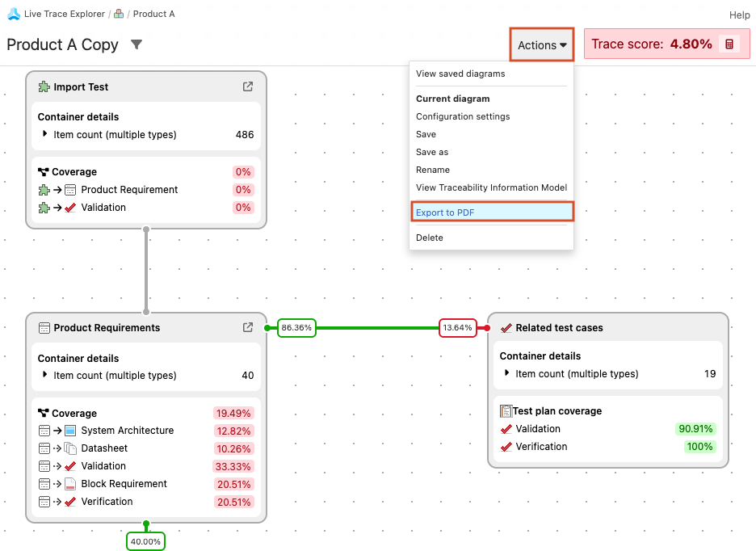The width and height of the screenshot is (756, 551).
Task: Open Product Requirements via external link icon
Action: pos(248,328)
